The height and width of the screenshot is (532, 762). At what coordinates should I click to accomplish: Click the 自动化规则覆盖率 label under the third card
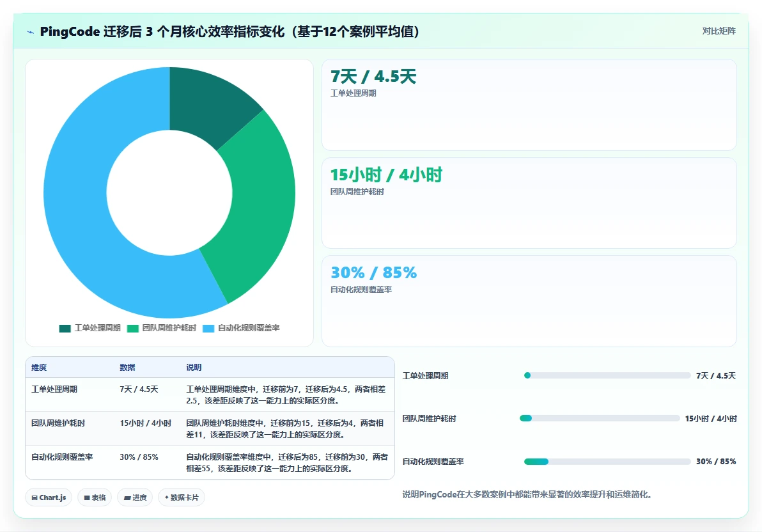click(361, 290)
